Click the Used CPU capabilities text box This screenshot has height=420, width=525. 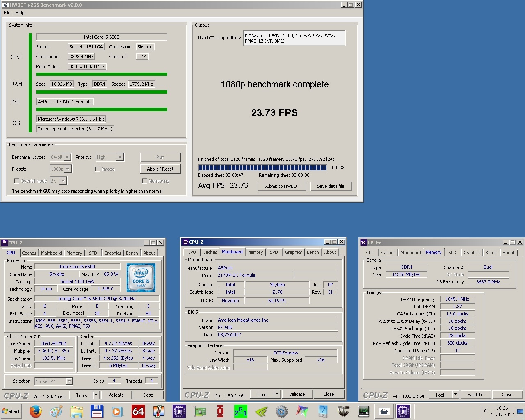[x=294, y=38]
